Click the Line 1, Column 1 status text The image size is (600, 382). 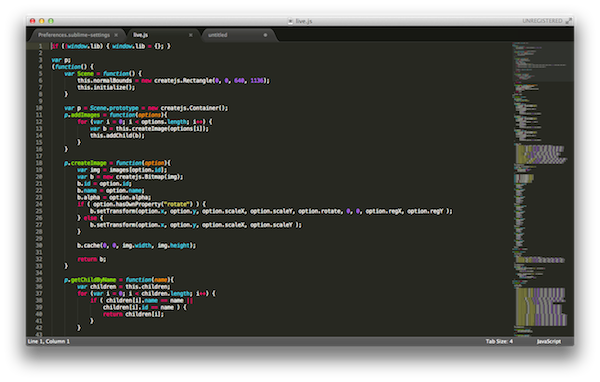pos(49,341)
